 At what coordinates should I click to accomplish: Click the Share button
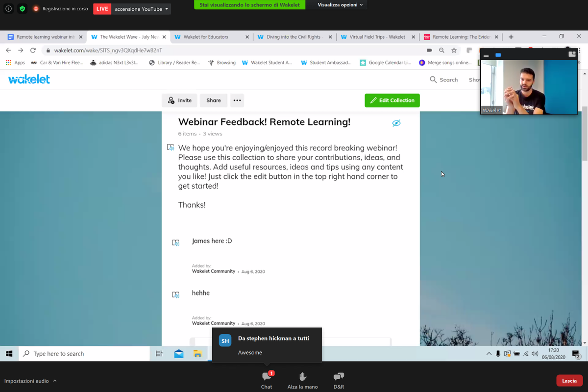pos(214,100)
